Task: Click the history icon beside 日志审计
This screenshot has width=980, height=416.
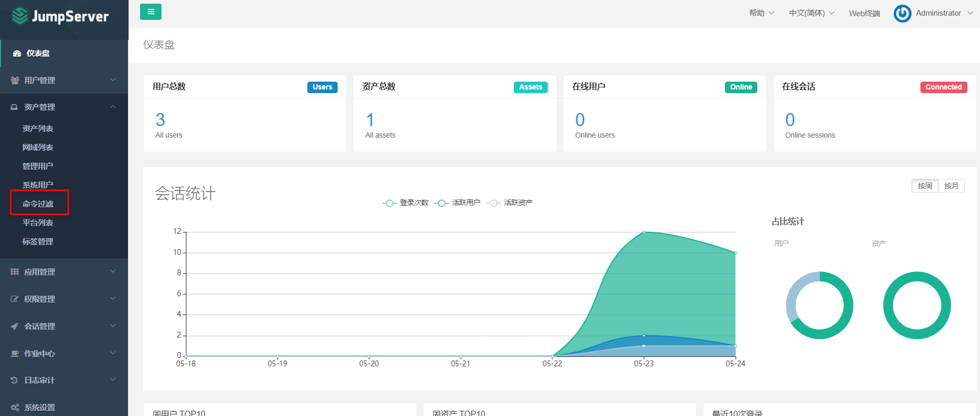Action: tap(15, 380)
